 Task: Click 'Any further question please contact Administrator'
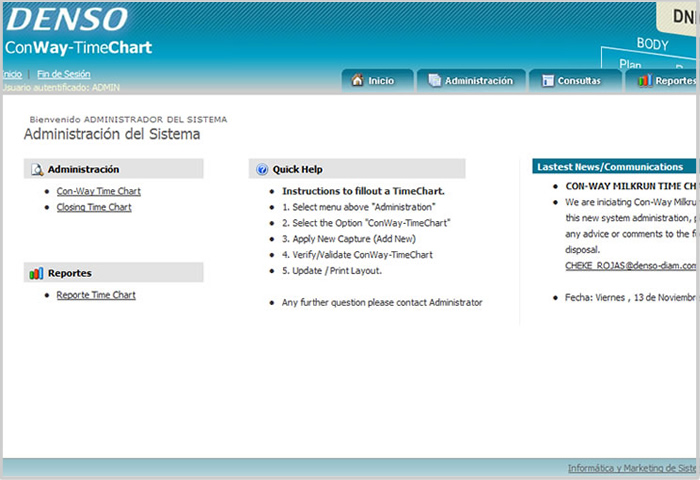[382, 303]
